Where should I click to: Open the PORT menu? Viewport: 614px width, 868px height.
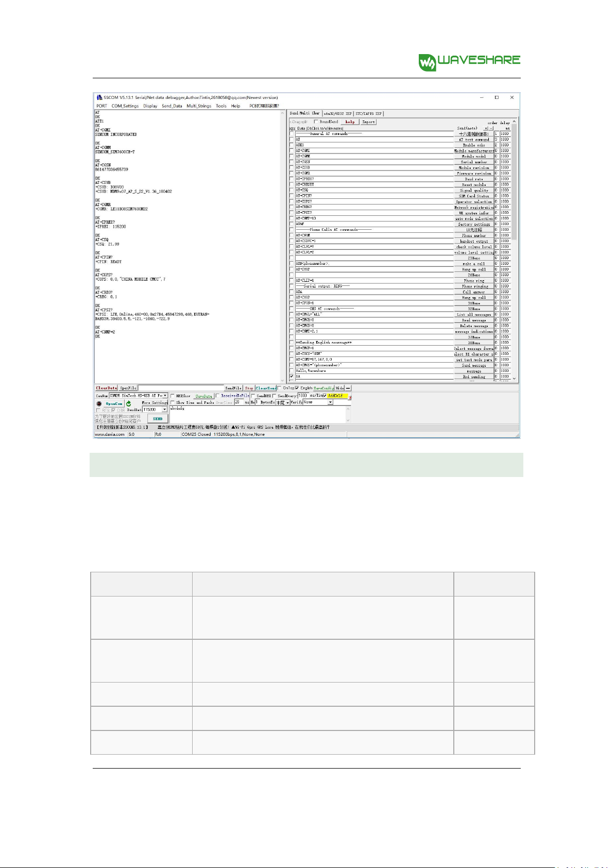click(102, 106)
